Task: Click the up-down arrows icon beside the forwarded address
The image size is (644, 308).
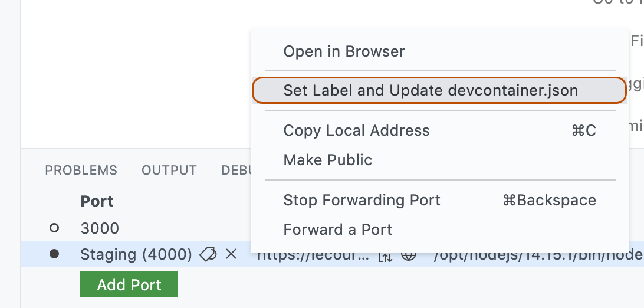Action: coord(385,256)
